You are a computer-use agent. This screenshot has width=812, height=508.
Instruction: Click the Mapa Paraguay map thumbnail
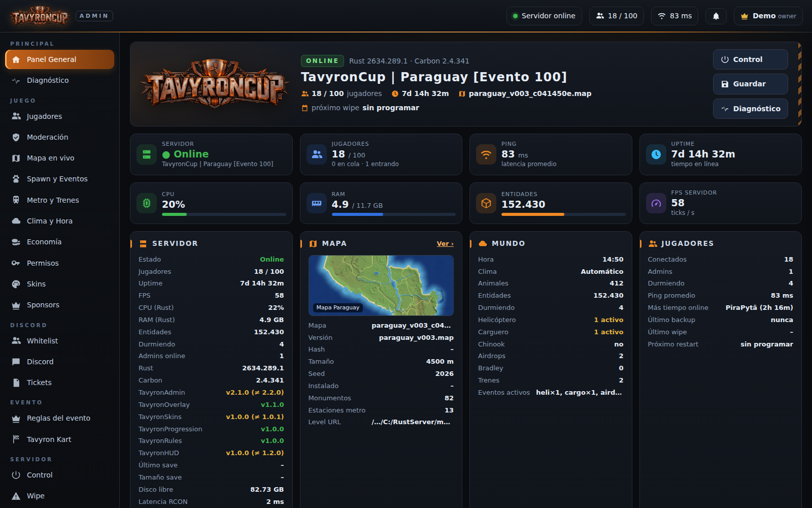[381, 285]
